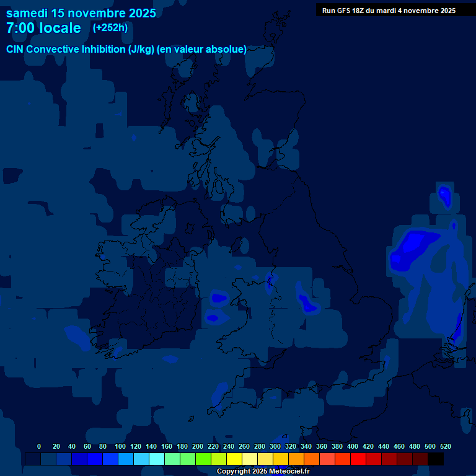This screenshot has width=476, height=476.
Task: Click the Run GFS 18Z header label
Action: pos(389,11)
